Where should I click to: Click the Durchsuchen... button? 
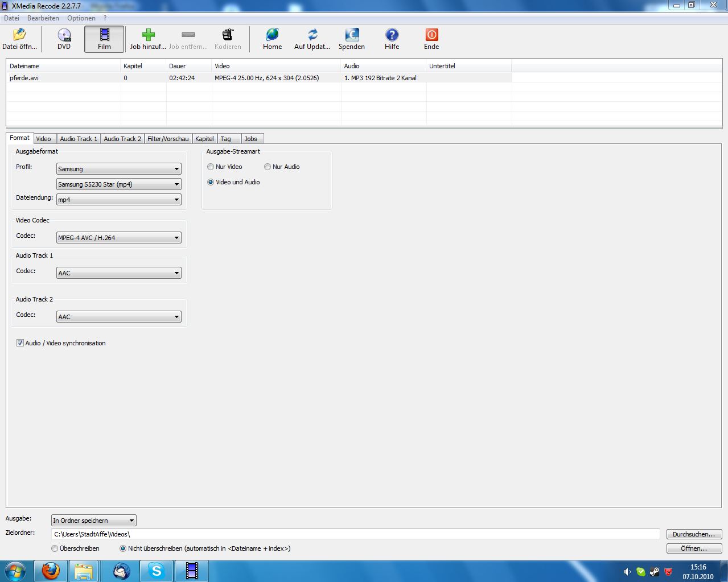click(x=694, y=534)
